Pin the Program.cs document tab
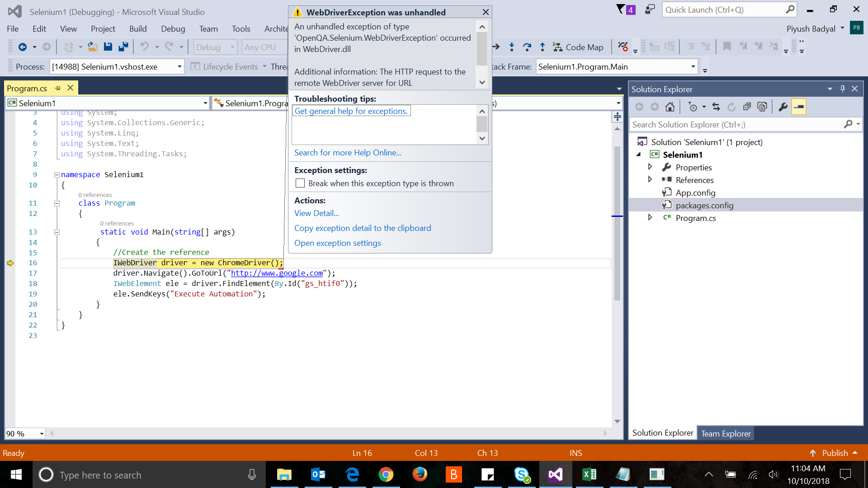 pos(58,88)
